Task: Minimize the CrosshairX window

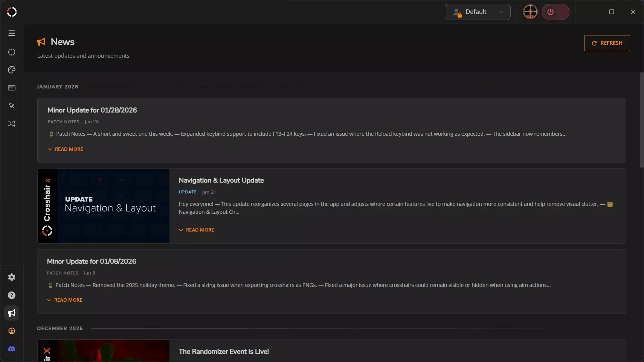Action: [590, 12]
